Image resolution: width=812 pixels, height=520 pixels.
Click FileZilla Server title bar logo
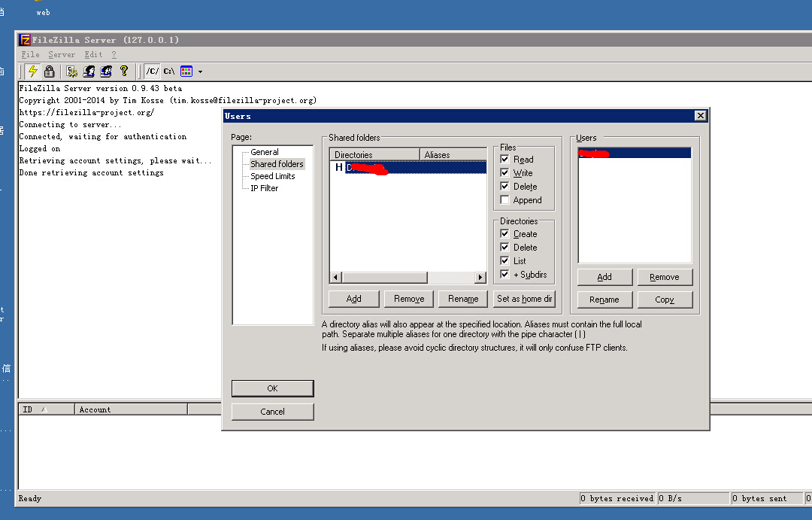pyautogui.click(x=25, y=39)
